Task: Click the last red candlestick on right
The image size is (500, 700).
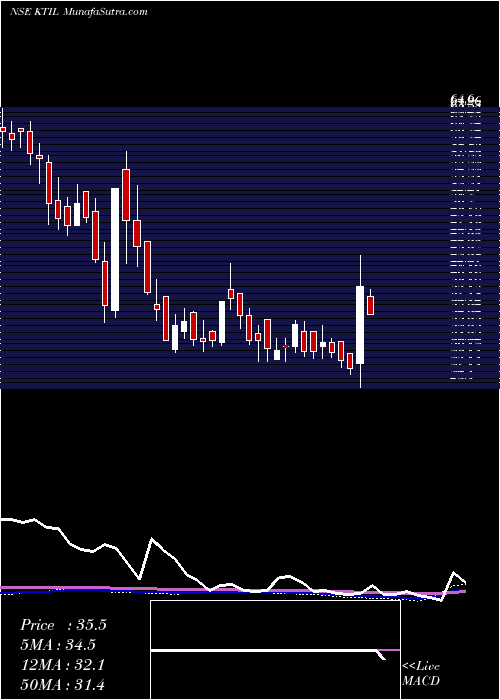Action: [x=370, y=305]
